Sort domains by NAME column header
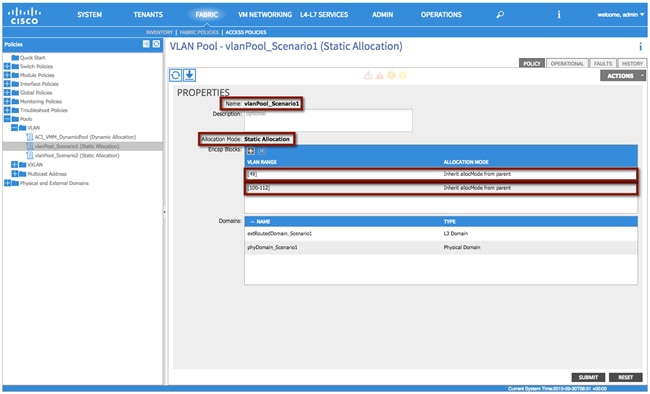650x394 pixels. coord(263,222)
